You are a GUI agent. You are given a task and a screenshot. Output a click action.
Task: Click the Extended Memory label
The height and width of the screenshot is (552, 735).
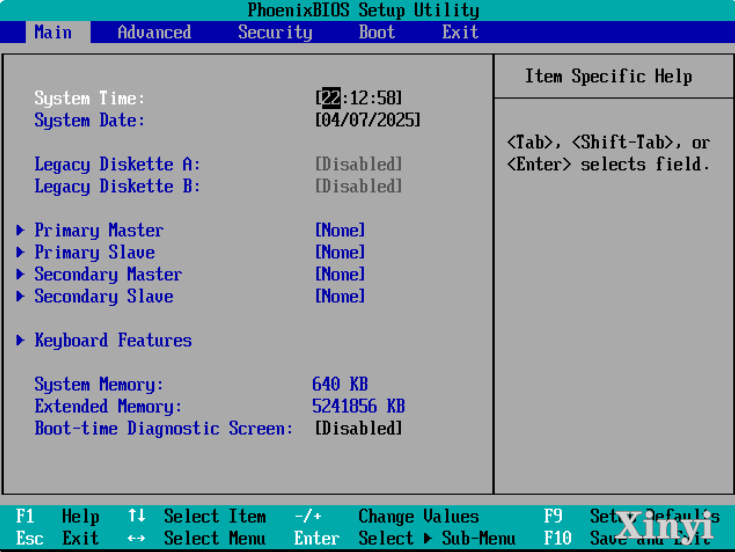[x=108, y=406]
